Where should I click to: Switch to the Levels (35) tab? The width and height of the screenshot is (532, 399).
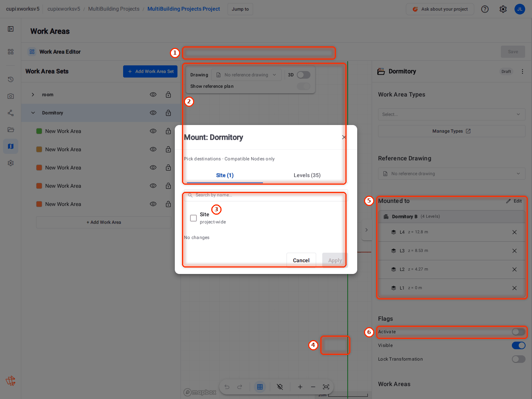(x=307, y=175)
